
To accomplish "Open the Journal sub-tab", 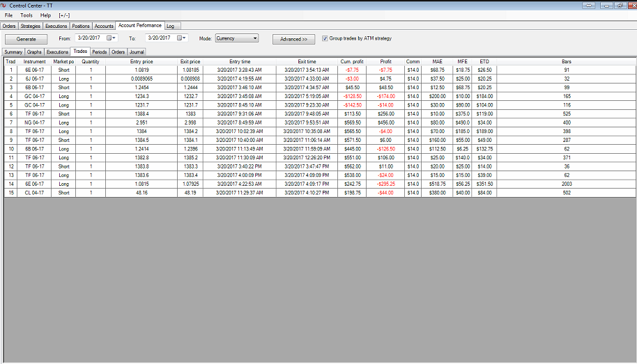I will [137, 52].
